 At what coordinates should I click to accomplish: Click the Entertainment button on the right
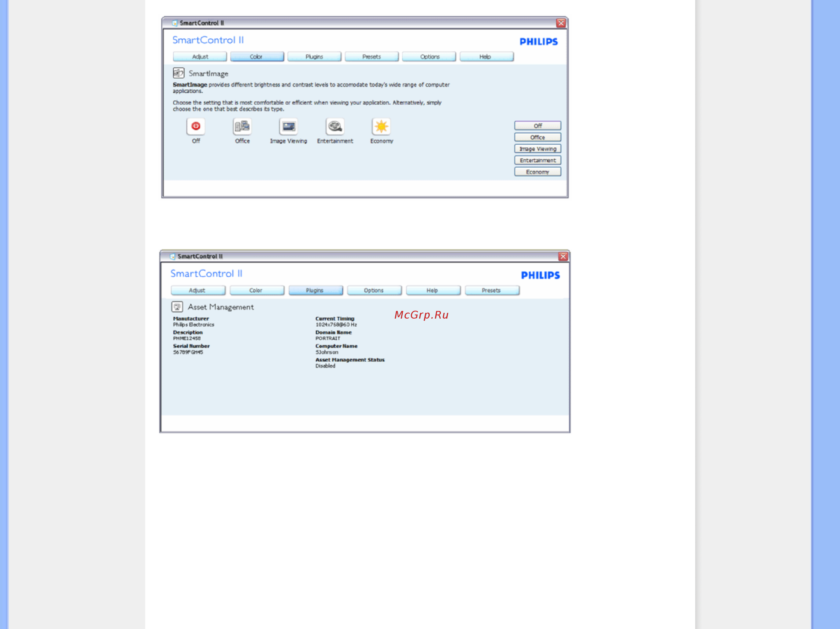(x=537, y=160)
